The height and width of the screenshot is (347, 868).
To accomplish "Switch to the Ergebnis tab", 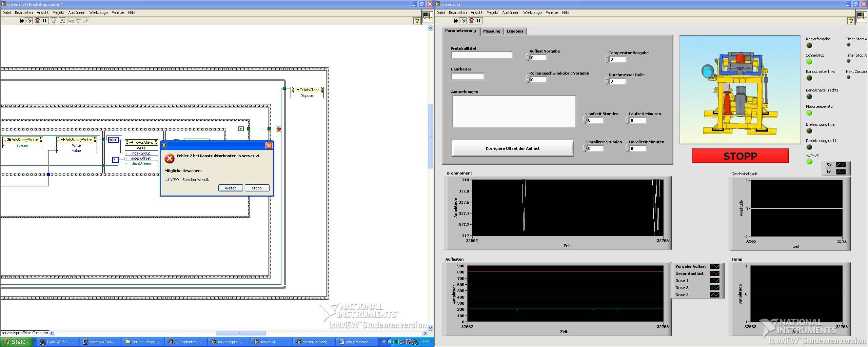I will [x=515, y=31].
